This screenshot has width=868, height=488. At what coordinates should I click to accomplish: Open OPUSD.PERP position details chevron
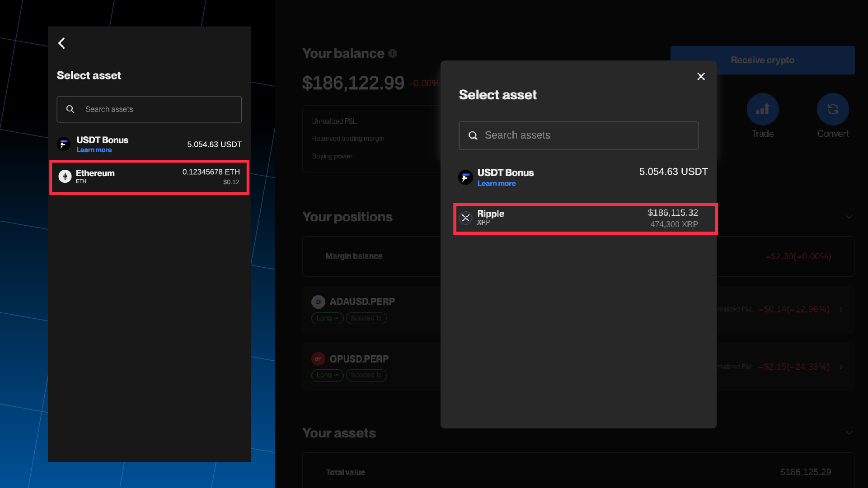(x=841, y=367)
